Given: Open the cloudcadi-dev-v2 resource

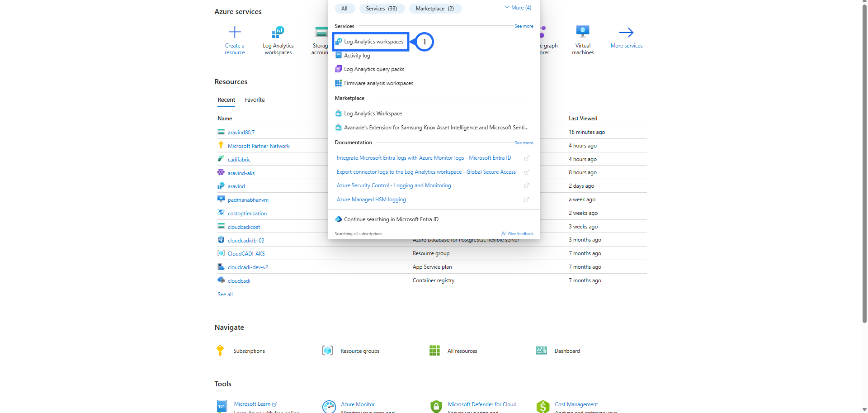Looking at the screenshot, I should click(248, 267).
